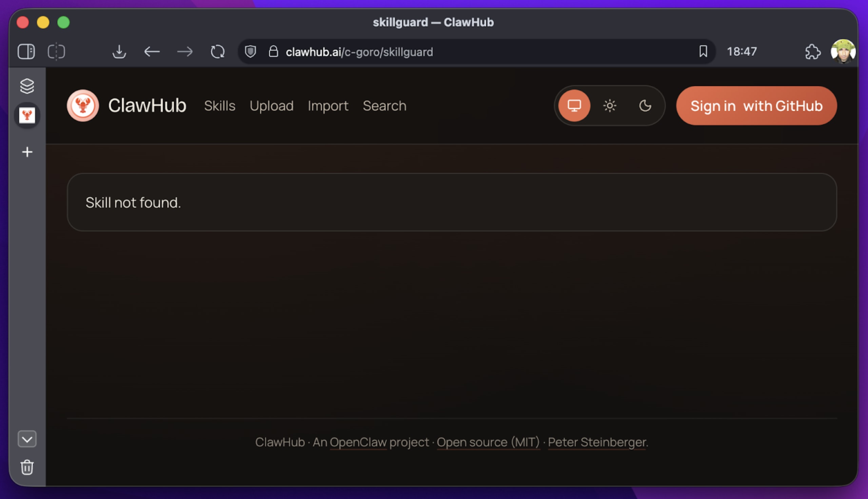Viewport: 868px width, 499px height.
Task: Click the split view icon
Action: click(x=56, y=52)
